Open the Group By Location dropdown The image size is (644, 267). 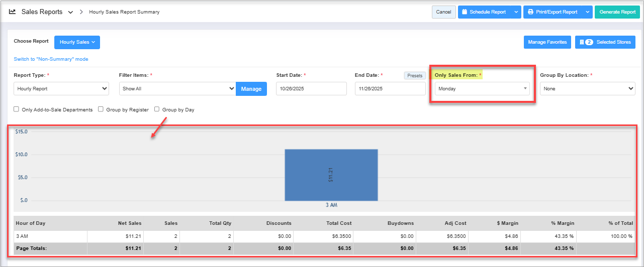pos(587,89)
